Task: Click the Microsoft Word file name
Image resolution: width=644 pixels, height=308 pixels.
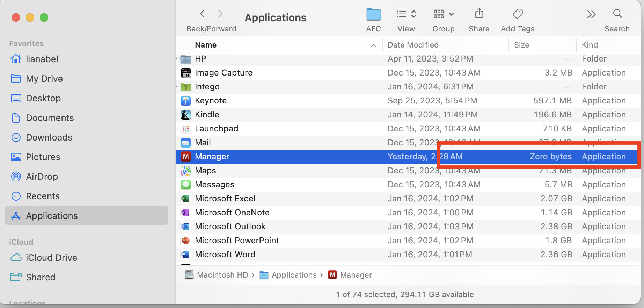Action: [x=225, y=255]
